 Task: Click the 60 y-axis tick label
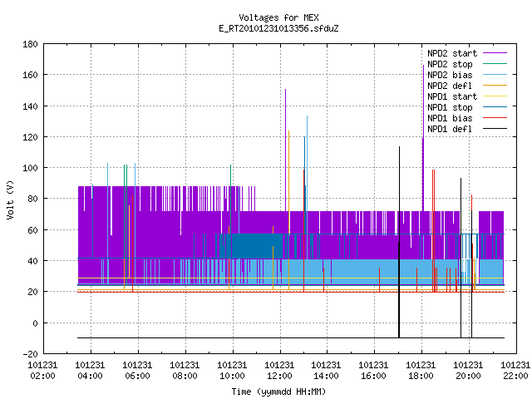click(32, 230)
